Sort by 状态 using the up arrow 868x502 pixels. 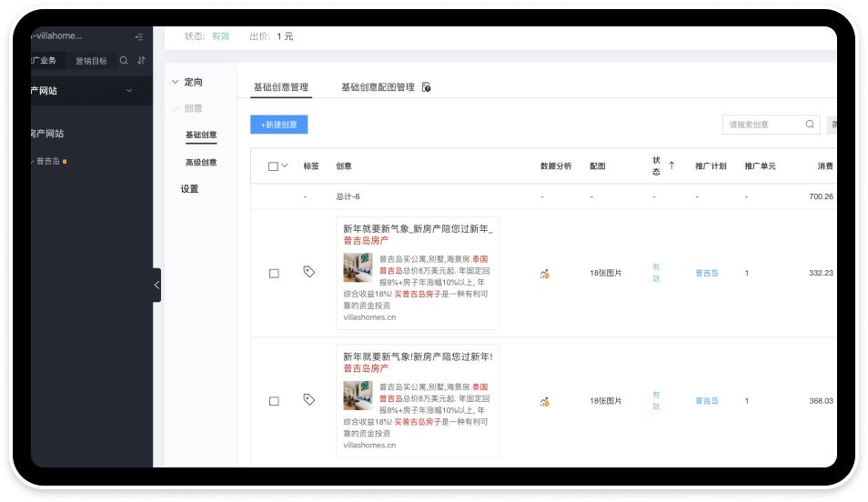click(671, 166)
